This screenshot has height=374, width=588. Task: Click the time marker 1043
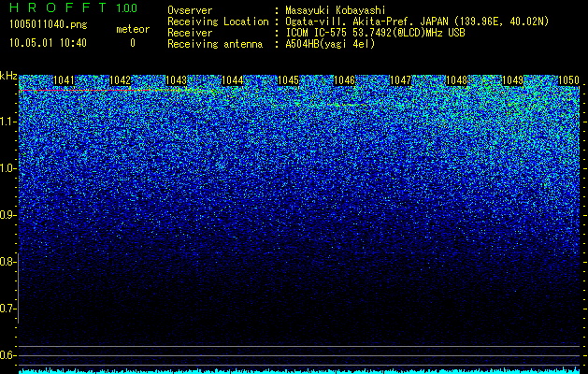click(x=177, y=80)
